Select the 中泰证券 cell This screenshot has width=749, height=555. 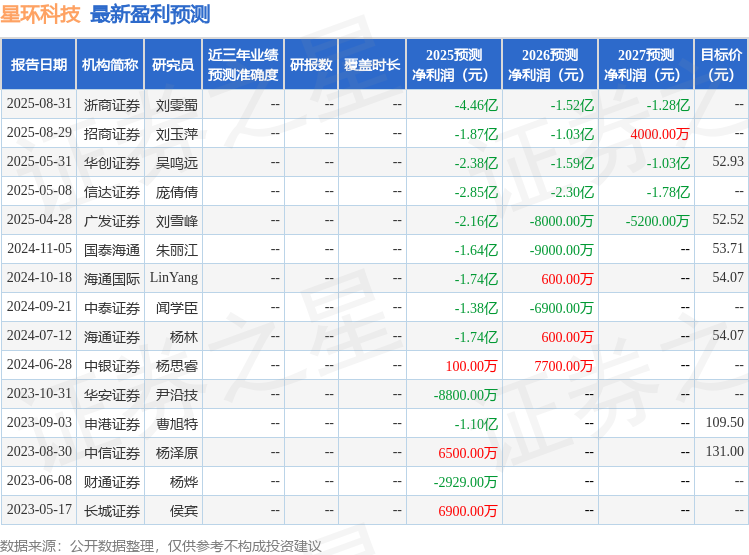click(x=112, y=308)
